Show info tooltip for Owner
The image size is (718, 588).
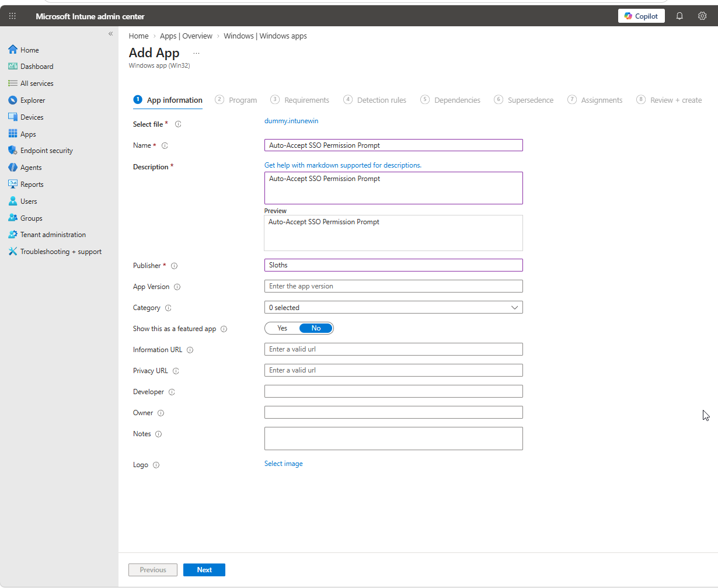(161, 413)
